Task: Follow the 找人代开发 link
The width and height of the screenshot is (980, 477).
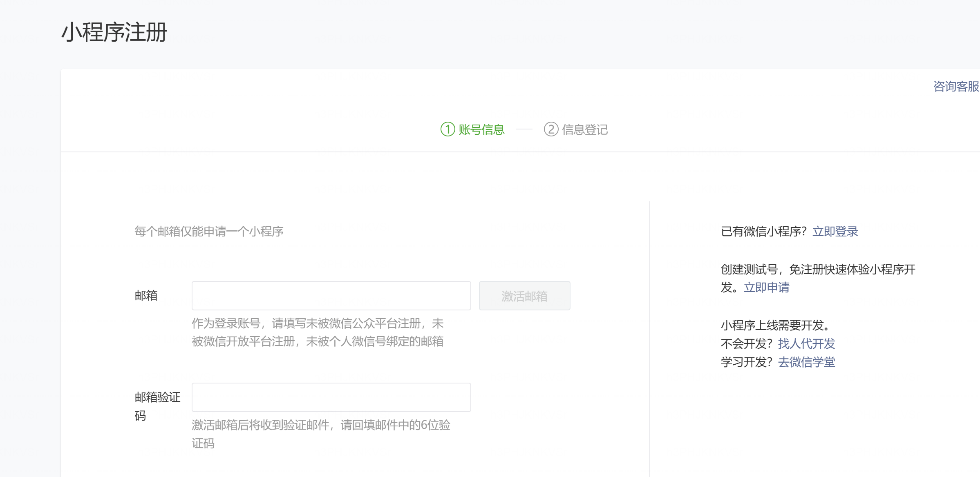Action: coord(807,344)
